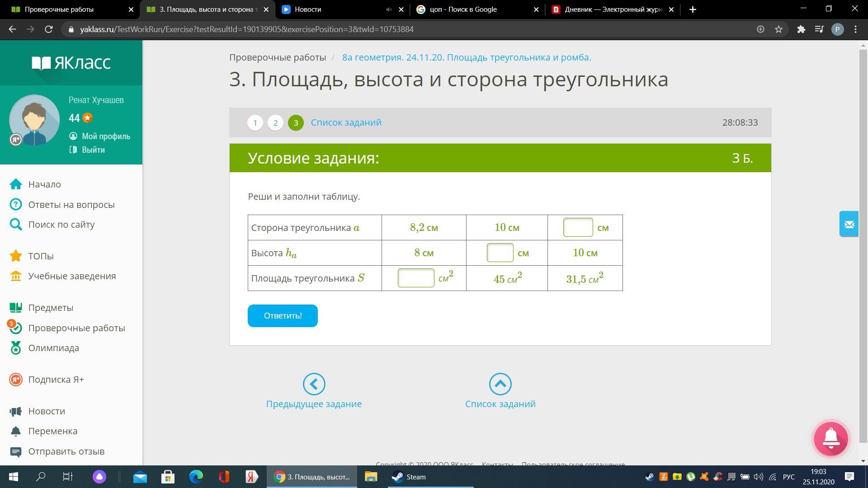Open Steam from the taskbar
This screenshot has height=488, width=868.
409,477
